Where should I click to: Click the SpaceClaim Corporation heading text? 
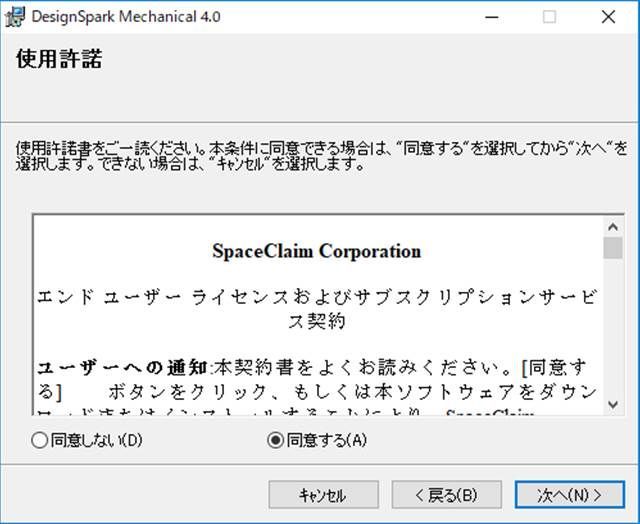[x=317, y=251]
